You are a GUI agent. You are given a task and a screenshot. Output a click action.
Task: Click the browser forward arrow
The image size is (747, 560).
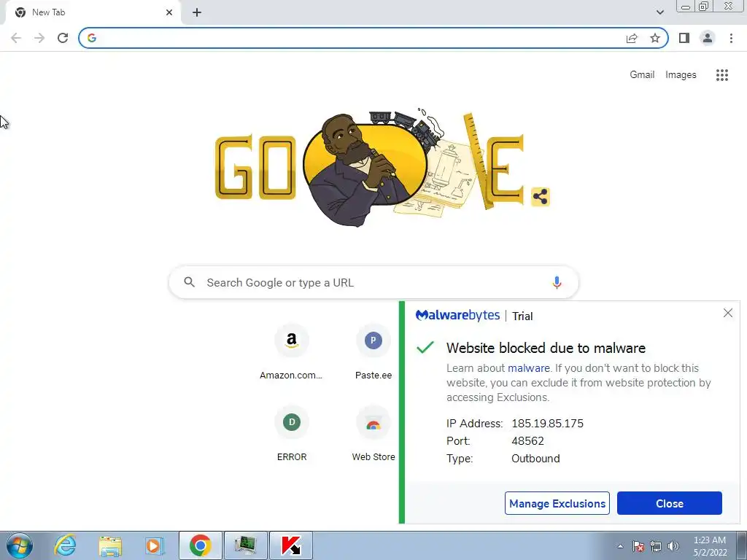39,38
